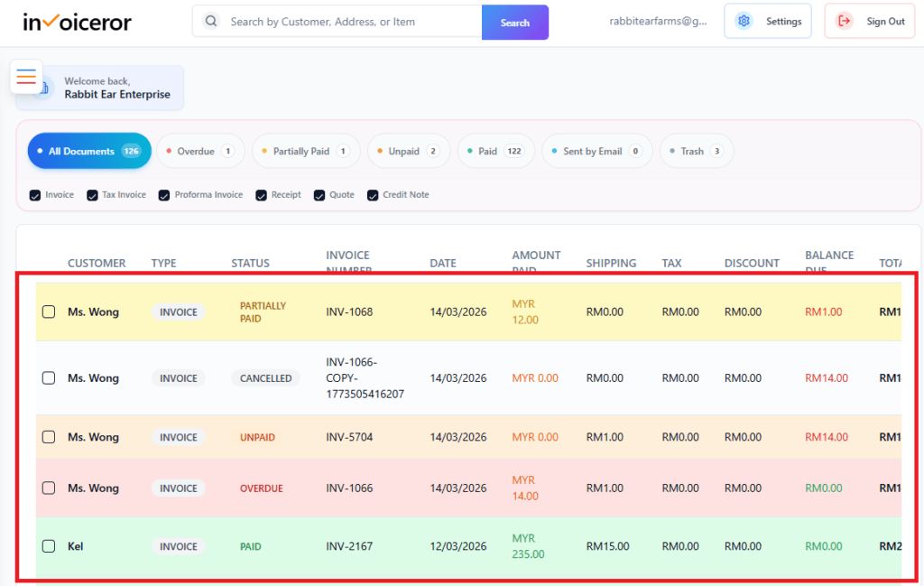Disable the Proforma Invoice filter
This screenshot has width=924, height=586.
(163, 194)
